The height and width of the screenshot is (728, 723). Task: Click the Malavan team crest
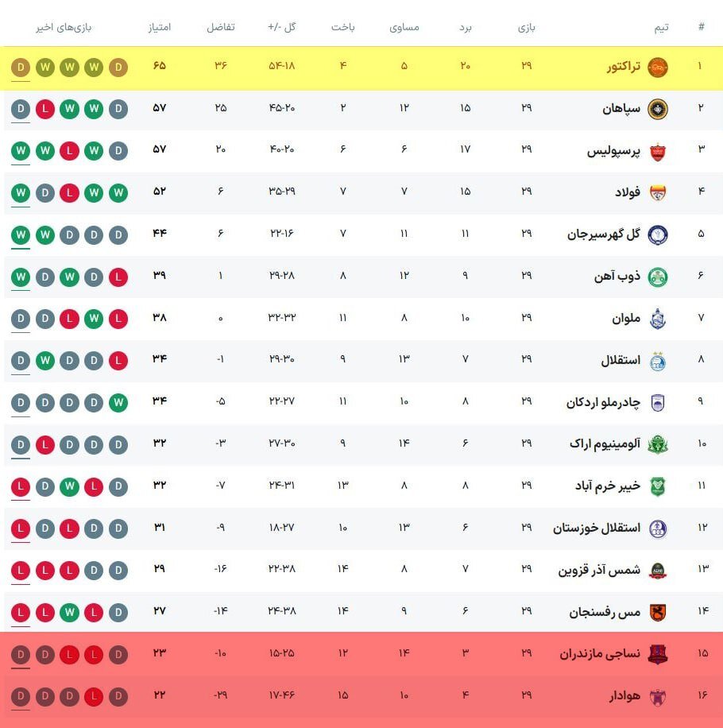coord(659,319)
